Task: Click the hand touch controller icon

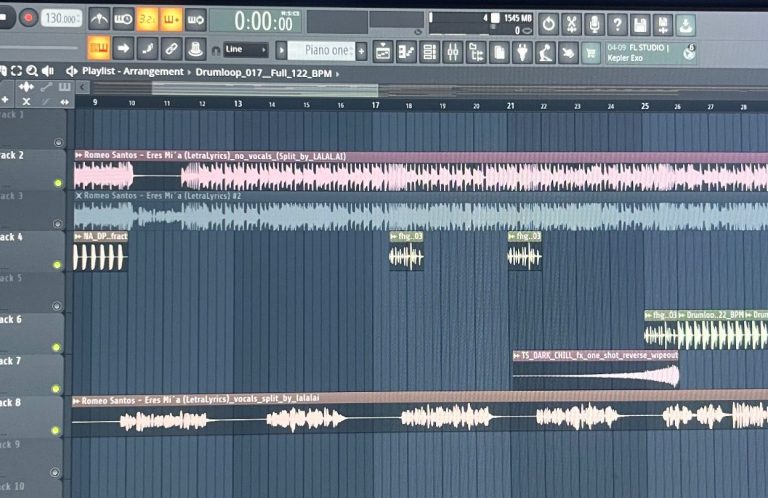Action: (568, 53)
